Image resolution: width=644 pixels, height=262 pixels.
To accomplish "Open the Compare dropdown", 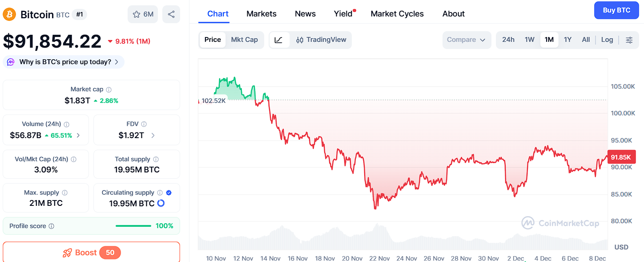I will [x=467, y=40].
